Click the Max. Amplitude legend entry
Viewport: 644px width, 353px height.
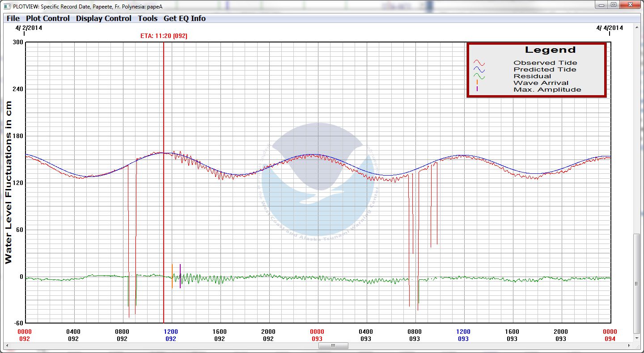pyautogui.click(x=547, y=90)
